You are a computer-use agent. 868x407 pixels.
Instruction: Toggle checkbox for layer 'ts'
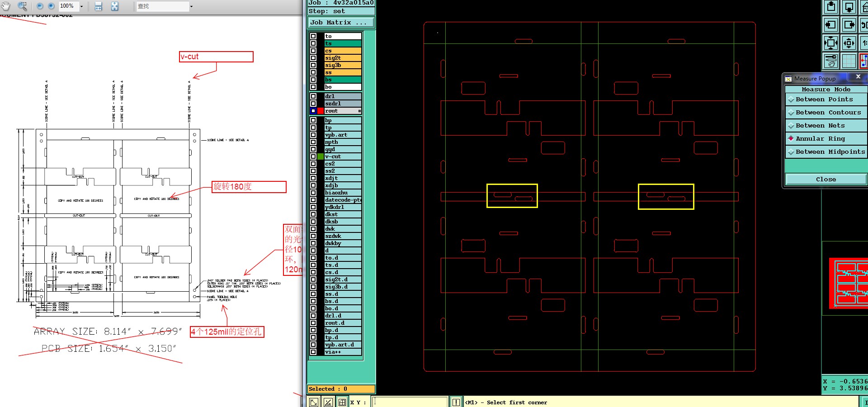[x=313, y=43]
